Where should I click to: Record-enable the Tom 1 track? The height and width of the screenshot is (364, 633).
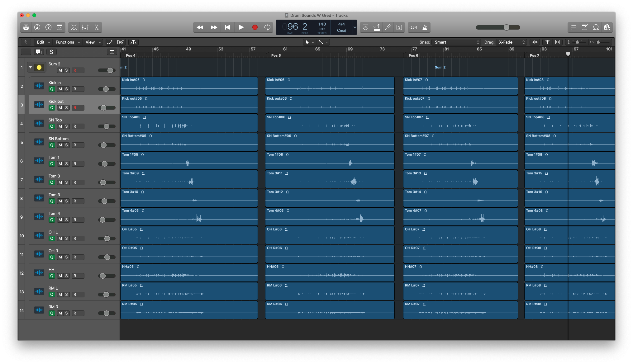[75, 164]
